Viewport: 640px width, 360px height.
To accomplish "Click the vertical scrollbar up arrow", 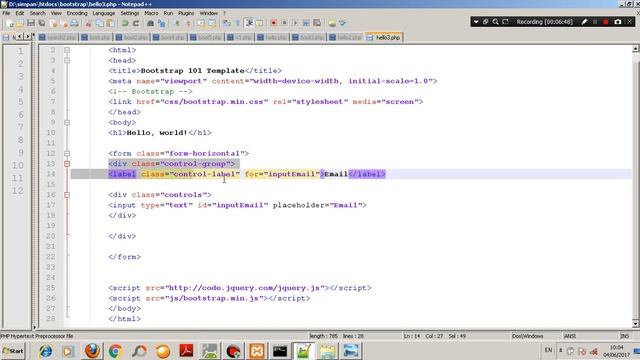I will pos(635,49).
